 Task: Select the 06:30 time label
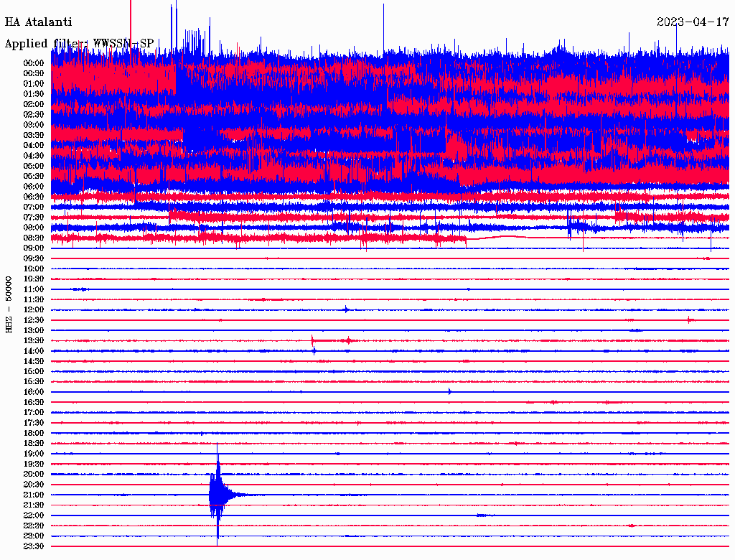[x=34, y=197]
